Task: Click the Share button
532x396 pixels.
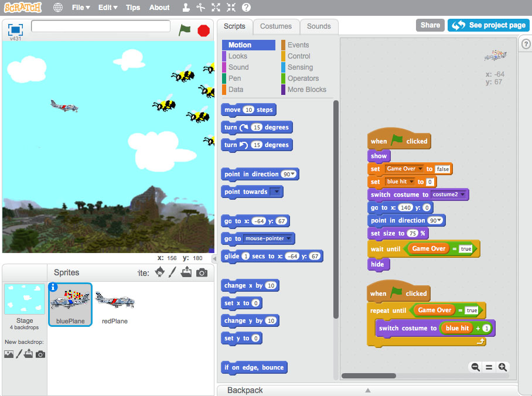Action: click(430, 25)
